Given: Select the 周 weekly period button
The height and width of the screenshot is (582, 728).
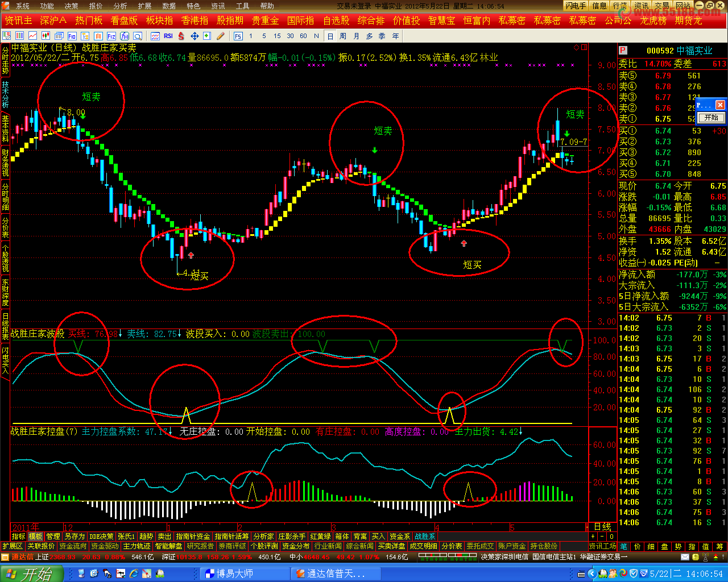Looking at the screenshot, I should pyautogui.click(x=343, y=36).
